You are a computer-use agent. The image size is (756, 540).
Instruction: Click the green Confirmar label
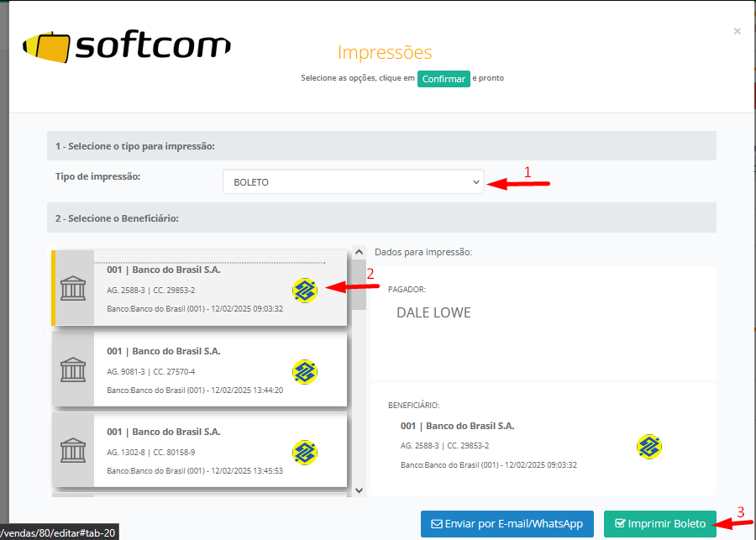[x=444, y=79]
